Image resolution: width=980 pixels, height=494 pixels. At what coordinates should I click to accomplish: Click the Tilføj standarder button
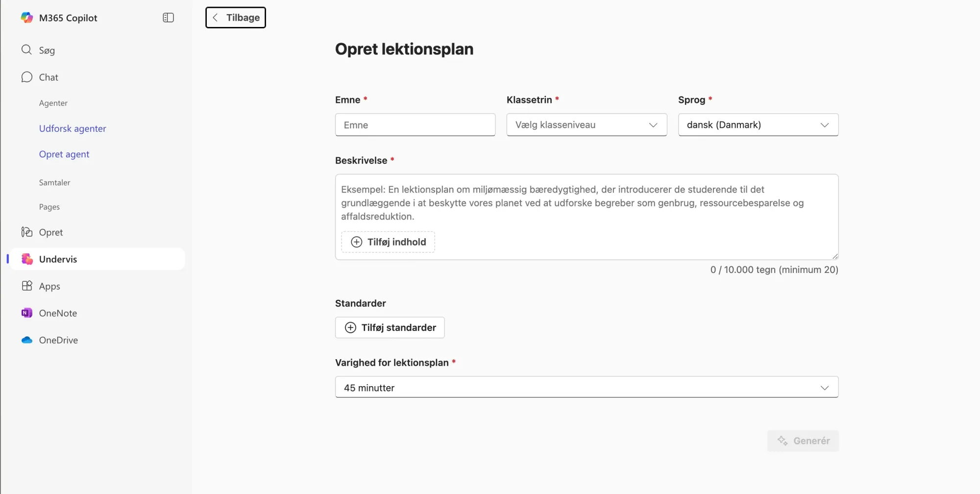(x=390, y=328)
